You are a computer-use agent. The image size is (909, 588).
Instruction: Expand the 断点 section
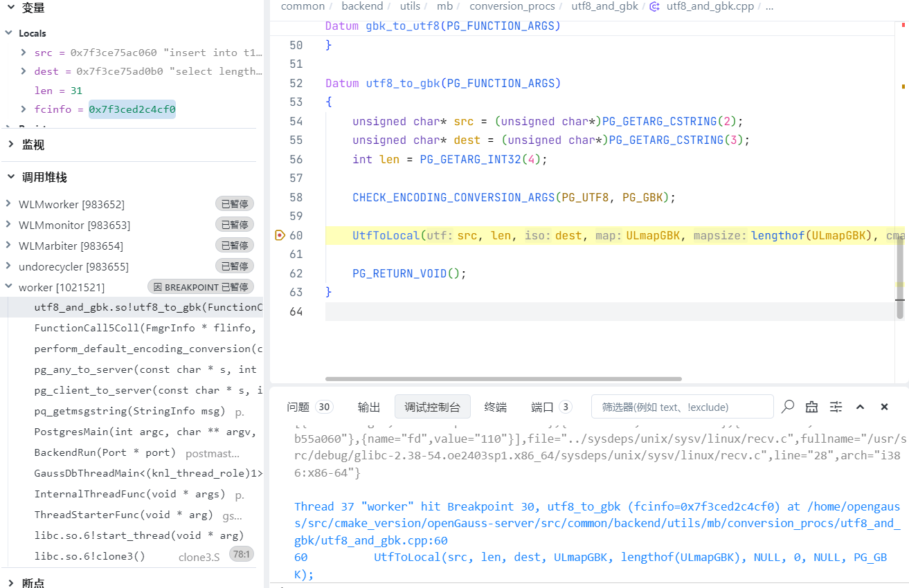click(10, 583)
